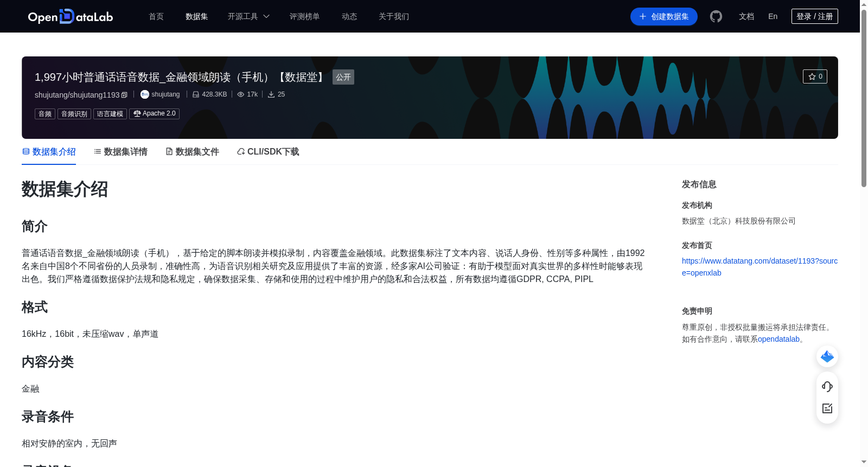Viewport: 868px width, 467px height.
Task: Open the 动态 nav item
Action: pyautogui.click(x=349, y=17)
